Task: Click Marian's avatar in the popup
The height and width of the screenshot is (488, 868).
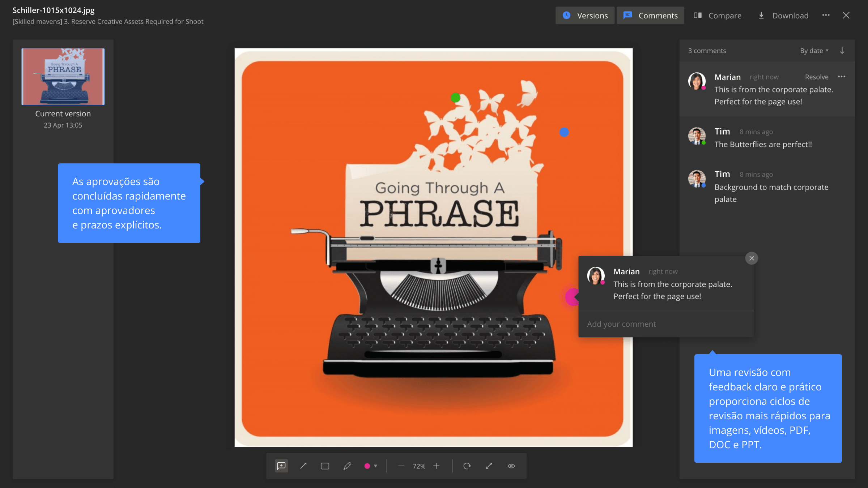Action: [596, 276]
